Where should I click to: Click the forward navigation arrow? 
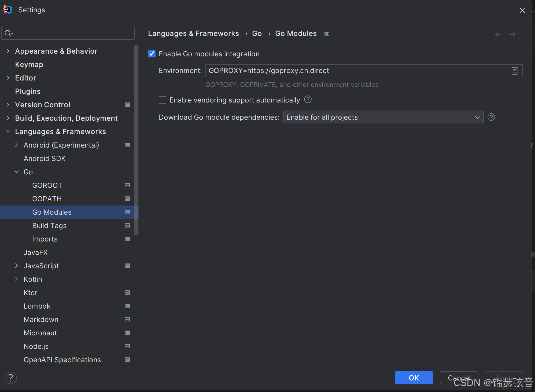pyautogui.click(x=512, y=34)
